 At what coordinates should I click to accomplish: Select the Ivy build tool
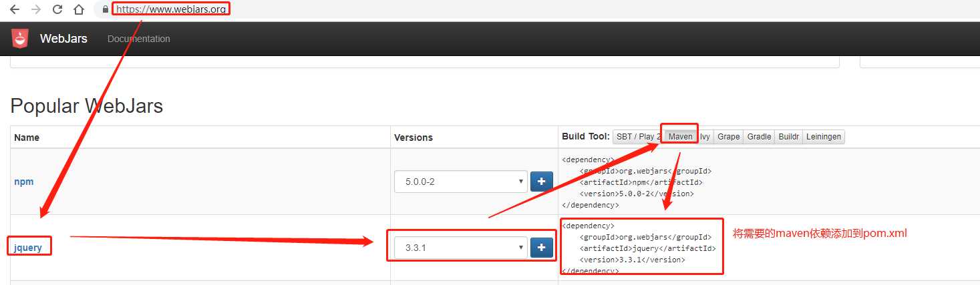(x=705, y=137)
